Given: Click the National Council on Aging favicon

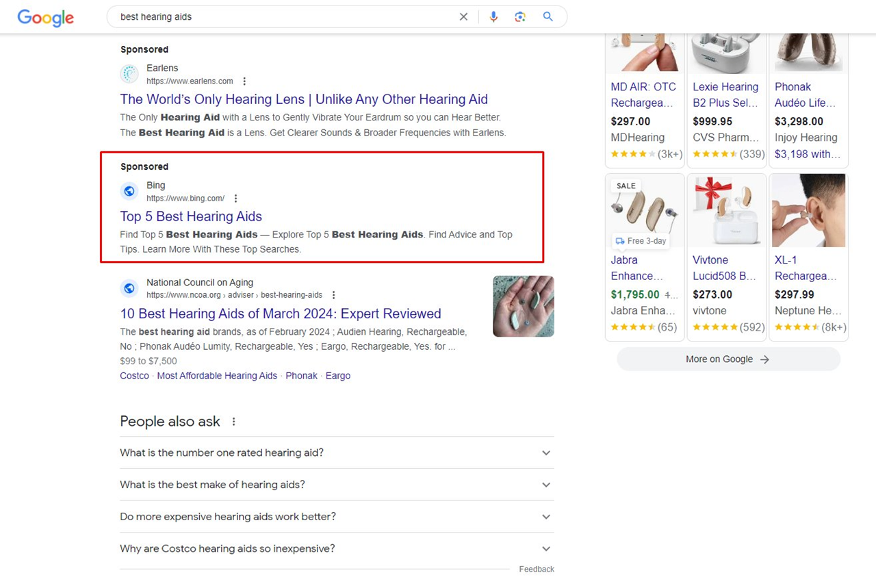Looking at the screenshot, I should point(129,288).
